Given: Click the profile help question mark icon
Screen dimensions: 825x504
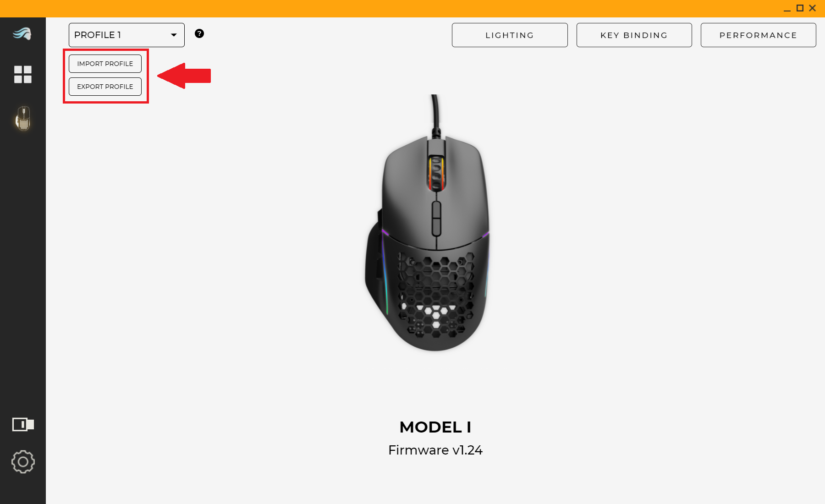Looking at the screenshot, I should [x=199, y=33].
